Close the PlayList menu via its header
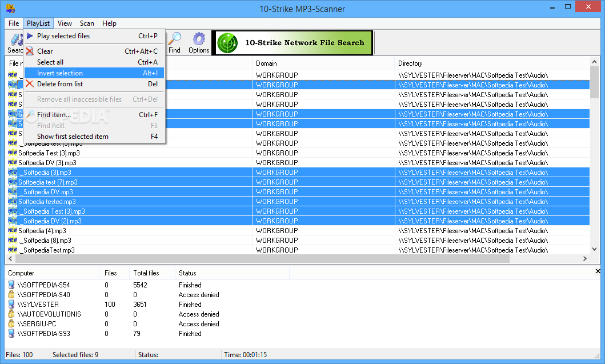 pyautogui.click(x=38, y=23)
